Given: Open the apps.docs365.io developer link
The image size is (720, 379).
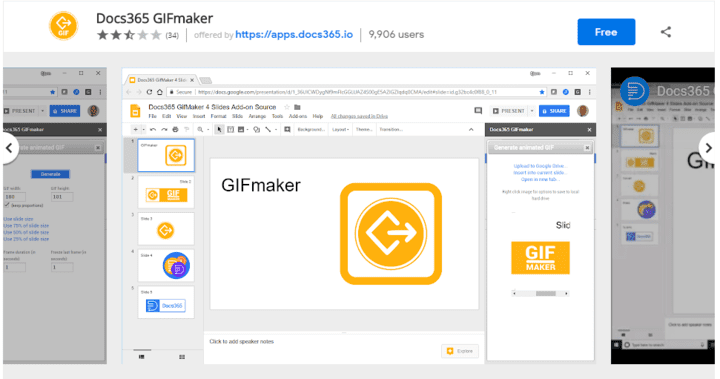Looking at the screenshot, I should [294, 34].
